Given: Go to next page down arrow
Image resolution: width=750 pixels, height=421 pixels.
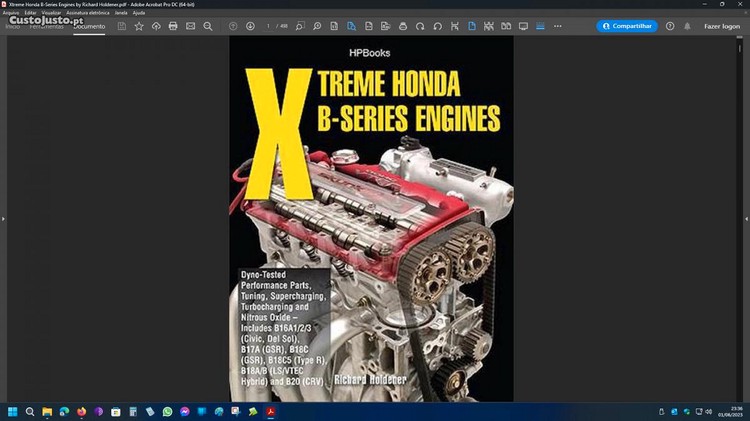Looking at the screenshot, I should (250, 26).
